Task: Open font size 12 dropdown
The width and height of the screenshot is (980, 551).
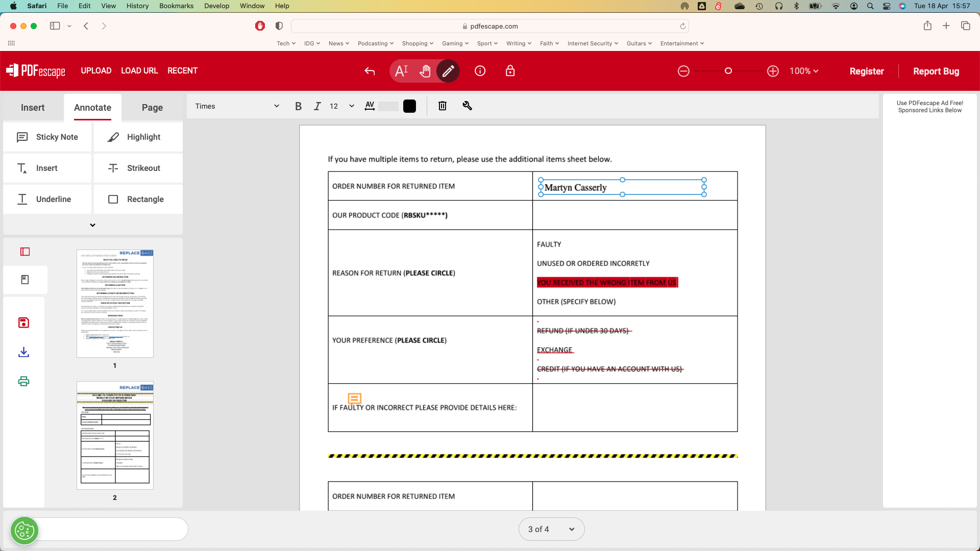Action: tap(341, 106)
